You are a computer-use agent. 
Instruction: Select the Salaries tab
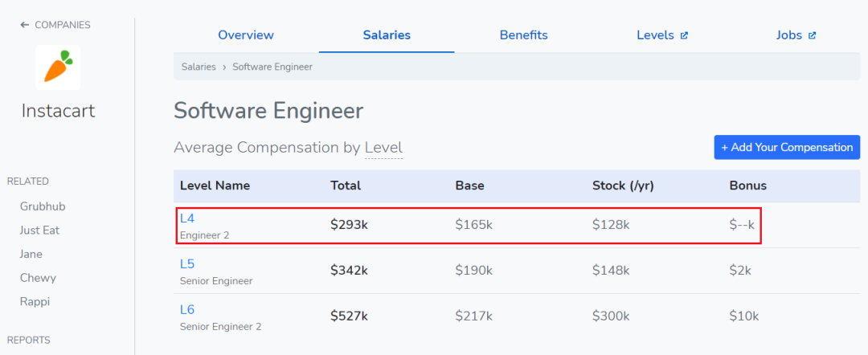click(387, 35)
